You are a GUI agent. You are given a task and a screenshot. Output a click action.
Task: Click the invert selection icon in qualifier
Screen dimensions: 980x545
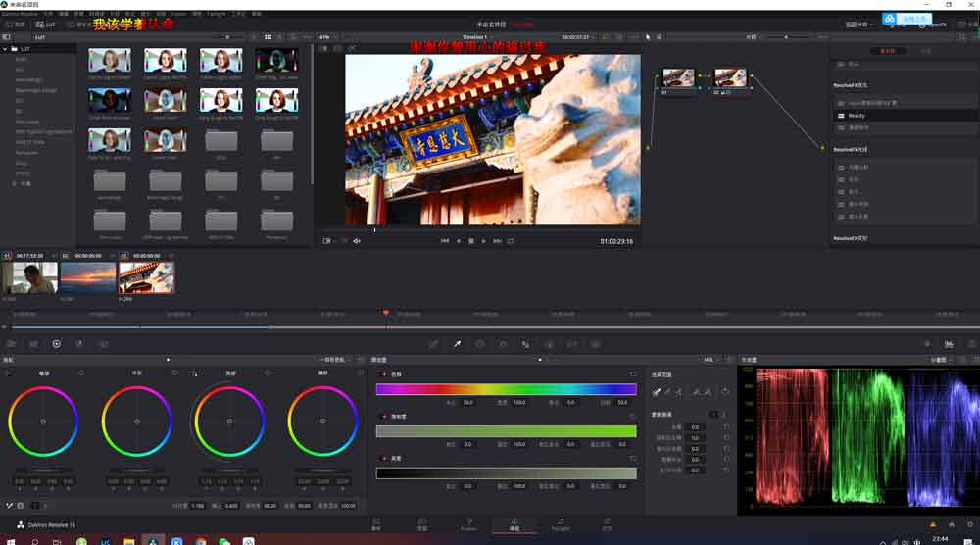point(725,391)
